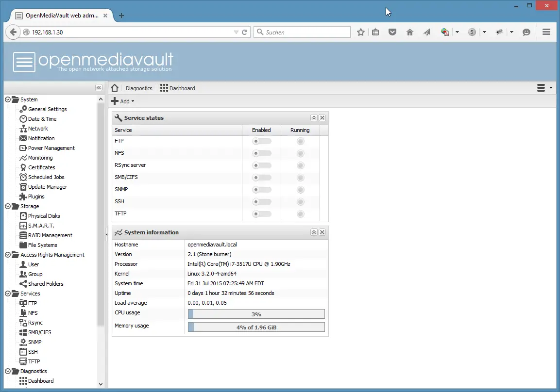The height and width of the screenshot is (392, 560).
Task: Toggle TFTP enabled switch in Service status
Action: (262, 214)
